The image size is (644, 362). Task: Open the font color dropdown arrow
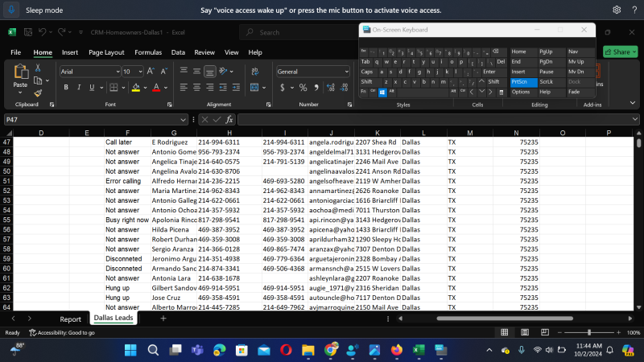[166, 88]
